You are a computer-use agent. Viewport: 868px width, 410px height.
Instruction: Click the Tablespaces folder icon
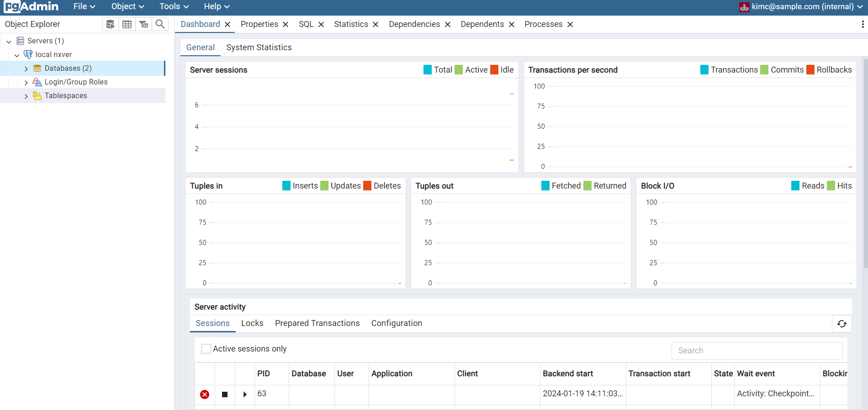[x=37, y=96]
